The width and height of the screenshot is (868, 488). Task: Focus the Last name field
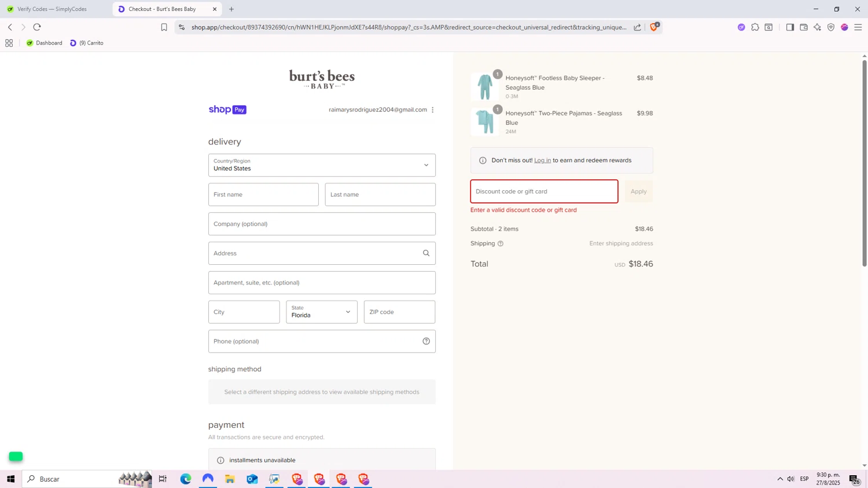[380, 195]
